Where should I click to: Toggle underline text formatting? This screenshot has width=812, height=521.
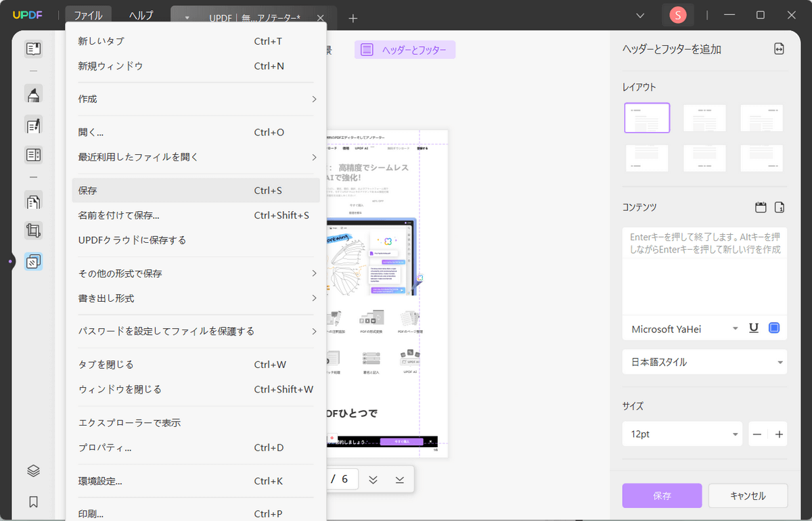(754, 328)
